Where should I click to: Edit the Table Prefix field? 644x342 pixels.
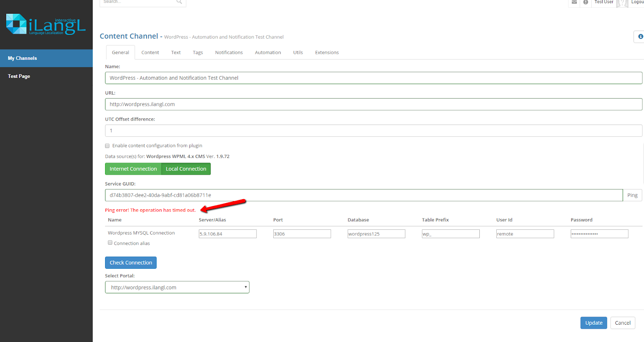[x=451, y=234]
